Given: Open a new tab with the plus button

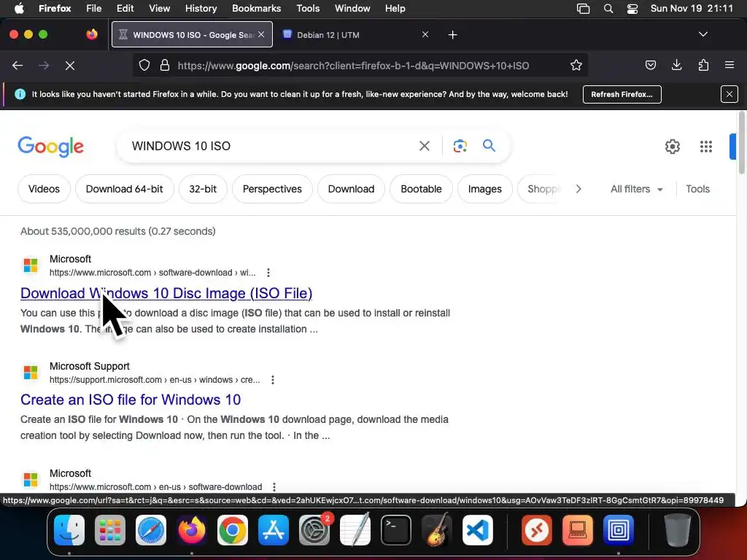Looking at the screenshot, I should coord(452,35).
